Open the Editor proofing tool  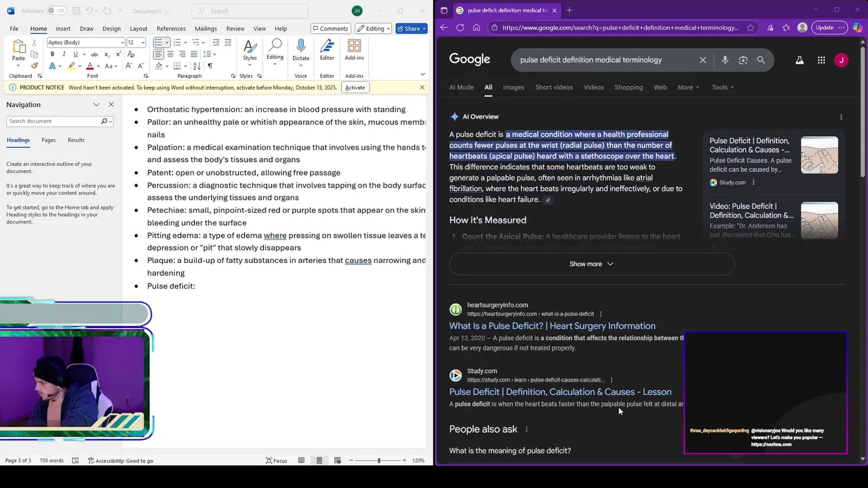[327, 50]
